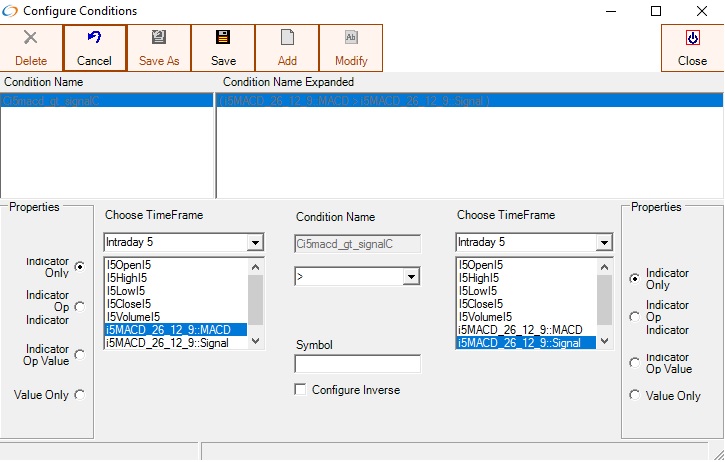
Task: Open the right Choose TimeFrame dropdown
Action: pos(604,243)
